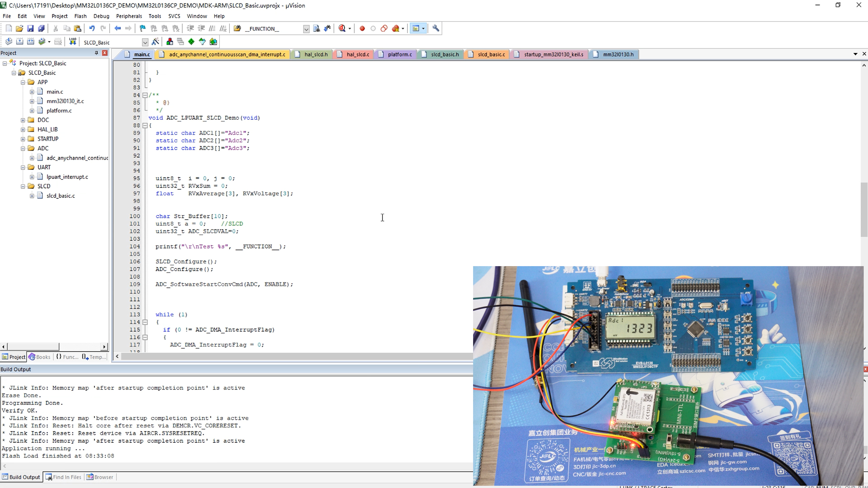868x488 pixels.
Task: Open the SLCD_Basic target dropdown
Action: pos(145,42)
